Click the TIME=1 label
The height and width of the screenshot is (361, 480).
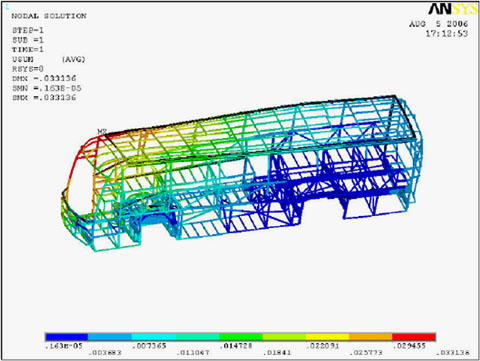(x=28, y=50)
